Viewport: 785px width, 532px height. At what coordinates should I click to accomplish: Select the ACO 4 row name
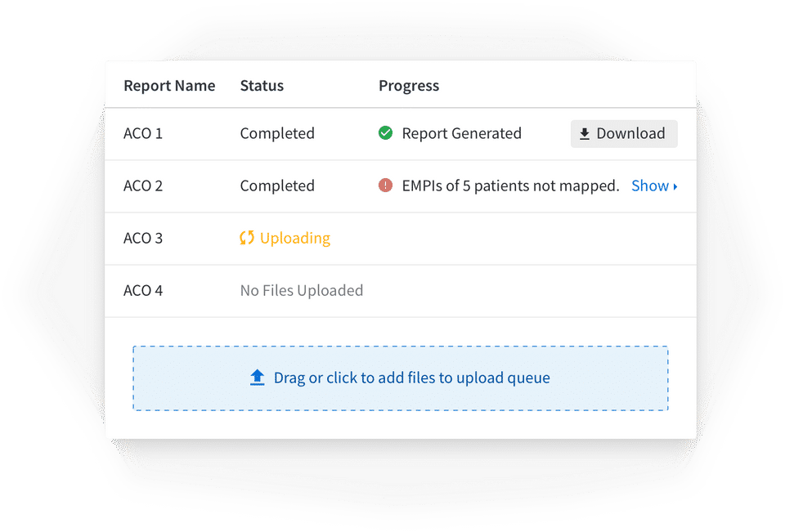pyautogui.click(x=143, y=290)
